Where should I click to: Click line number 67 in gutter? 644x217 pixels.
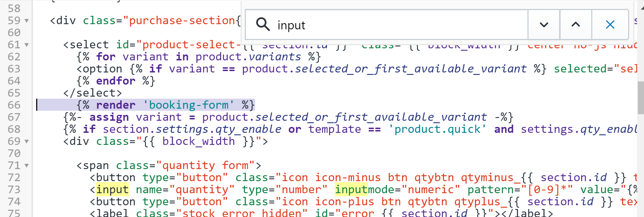point(14,117)
